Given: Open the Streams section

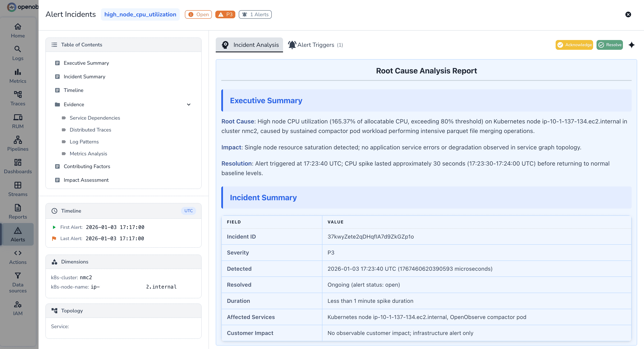Looking at the screenshot, I should [17, 189].
